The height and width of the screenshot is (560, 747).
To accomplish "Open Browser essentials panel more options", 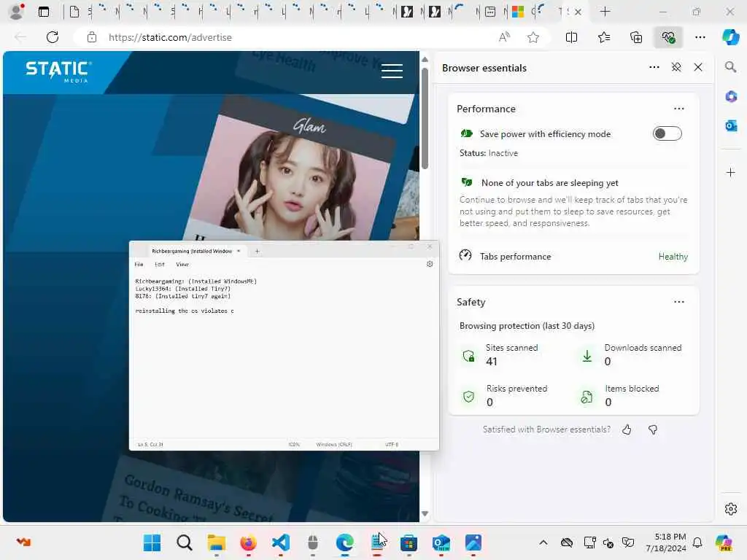I will click(x=654, y=67).
